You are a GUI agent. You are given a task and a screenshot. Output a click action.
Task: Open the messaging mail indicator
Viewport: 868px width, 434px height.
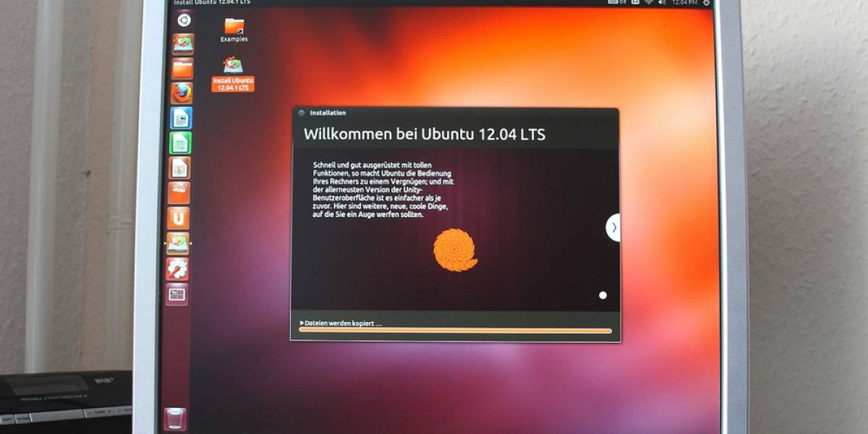pos(635,3)
